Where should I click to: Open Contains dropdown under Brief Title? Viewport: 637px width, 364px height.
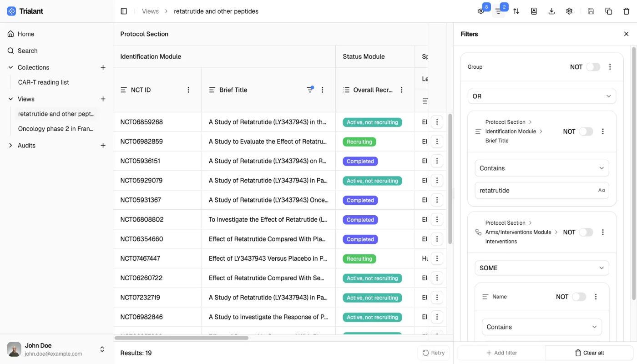coord(542,168)
